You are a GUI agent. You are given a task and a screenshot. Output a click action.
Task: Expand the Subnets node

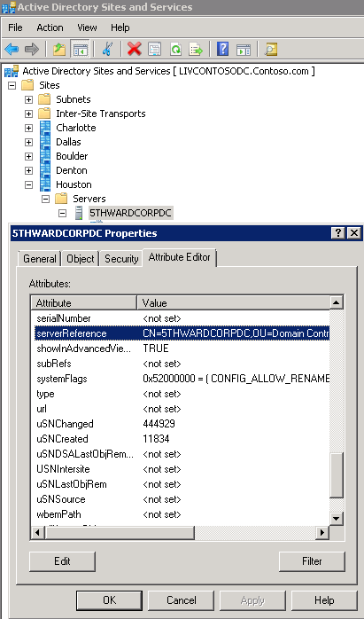point(28,99)
